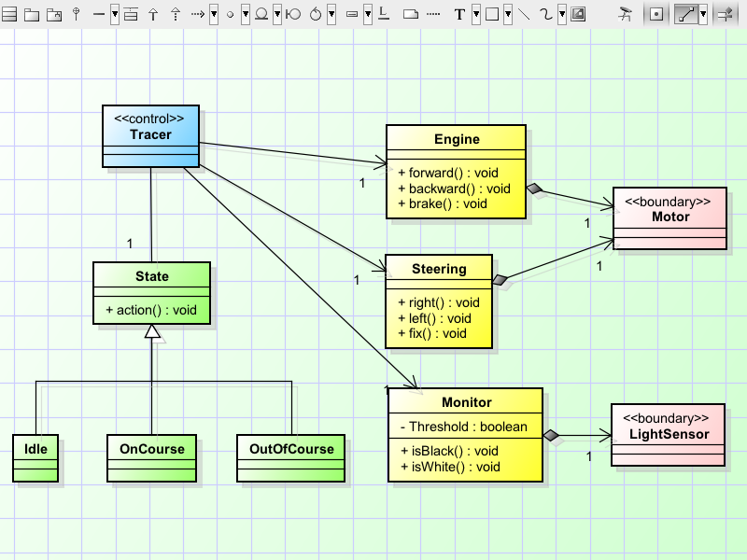Select the Class tool in the toolbar
Screen dimensions: 747x560
tap(9, 14)
